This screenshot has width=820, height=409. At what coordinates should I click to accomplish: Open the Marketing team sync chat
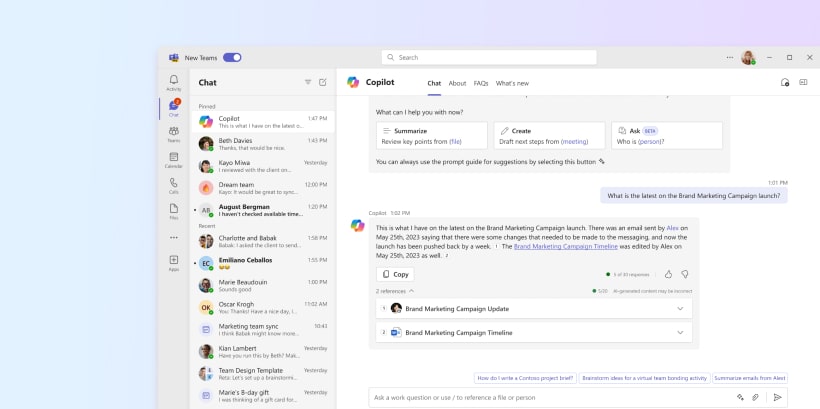tap(263, 329)
